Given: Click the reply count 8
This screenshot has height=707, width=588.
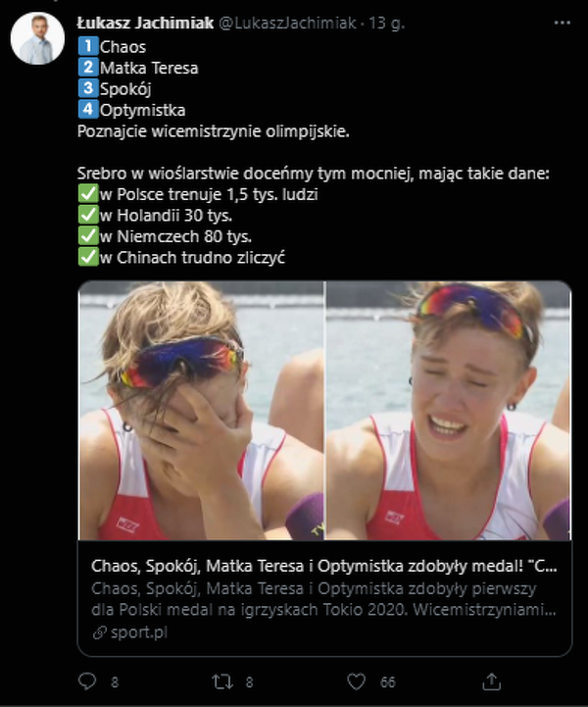Looking at the screenshot, I should coord(115,682).
